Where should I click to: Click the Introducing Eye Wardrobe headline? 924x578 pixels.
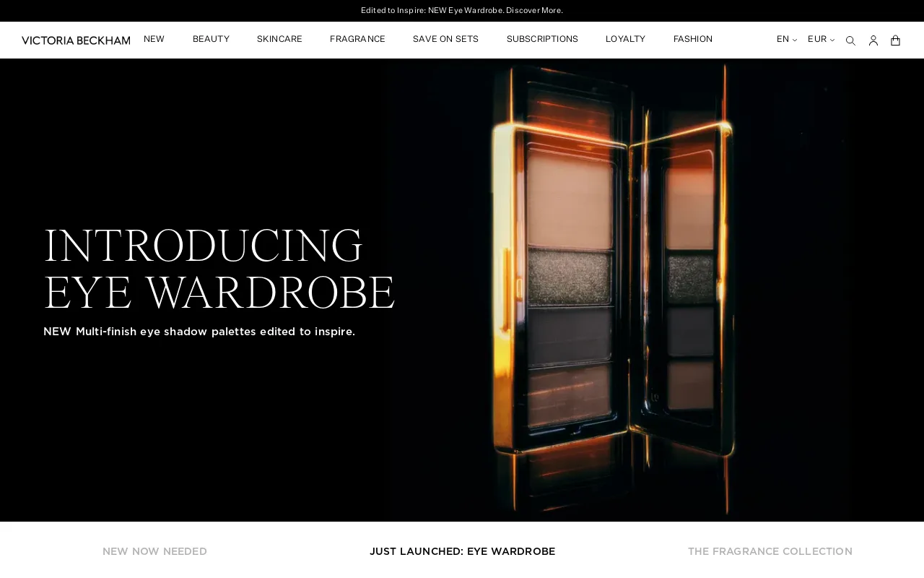click(x=219, y=269)
